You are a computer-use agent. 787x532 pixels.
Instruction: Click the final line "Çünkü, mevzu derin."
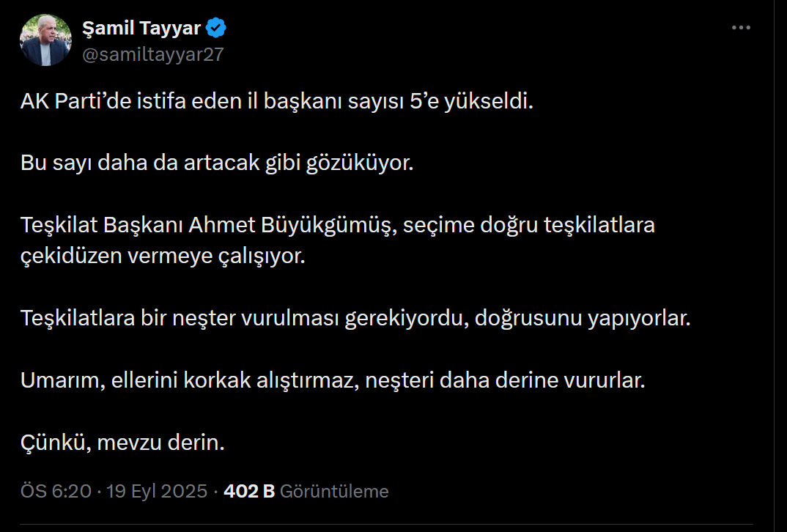122,443
